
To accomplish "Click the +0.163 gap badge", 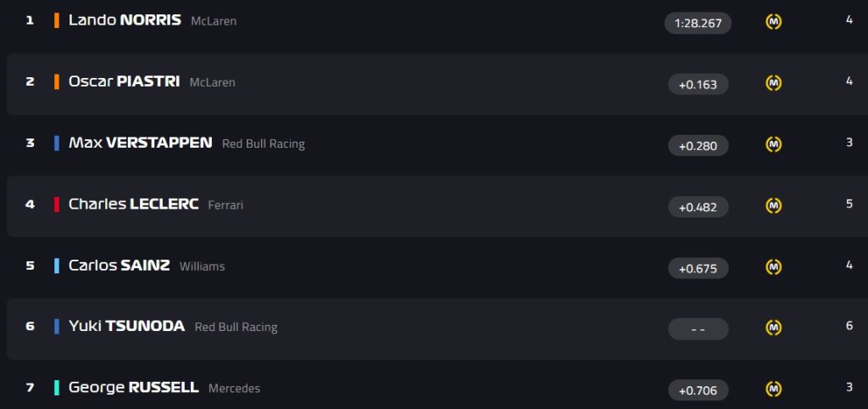I will tap(698, 84).
